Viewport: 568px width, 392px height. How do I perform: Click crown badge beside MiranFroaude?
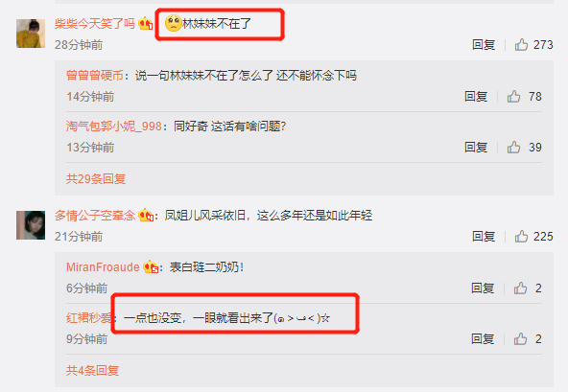point(151,266)
